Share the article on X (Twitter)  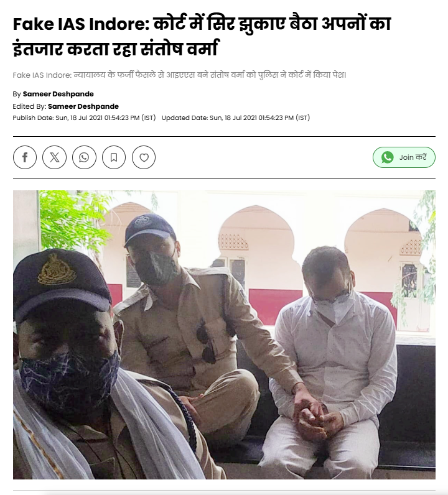[54, 157]
